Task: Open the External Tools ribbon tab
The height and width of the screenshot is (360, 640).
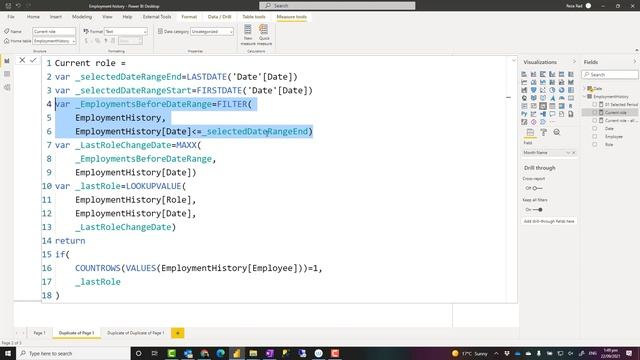Action: (157, 17)
